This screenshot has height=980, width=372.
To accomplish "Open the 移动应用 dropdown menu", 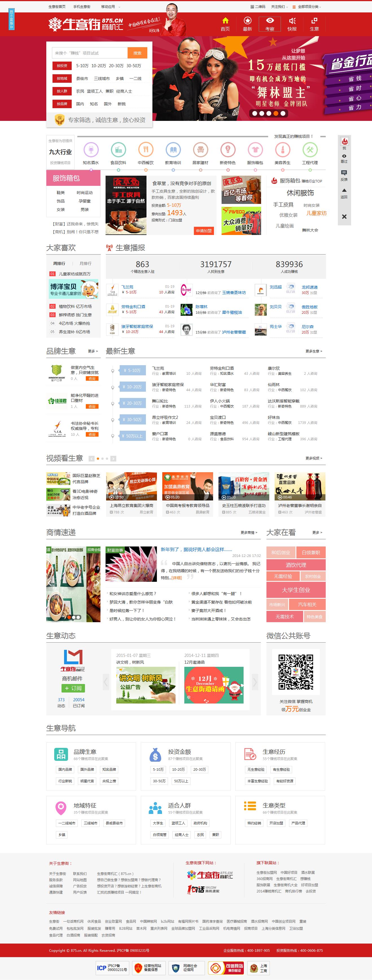I will (x=110, y=6).
